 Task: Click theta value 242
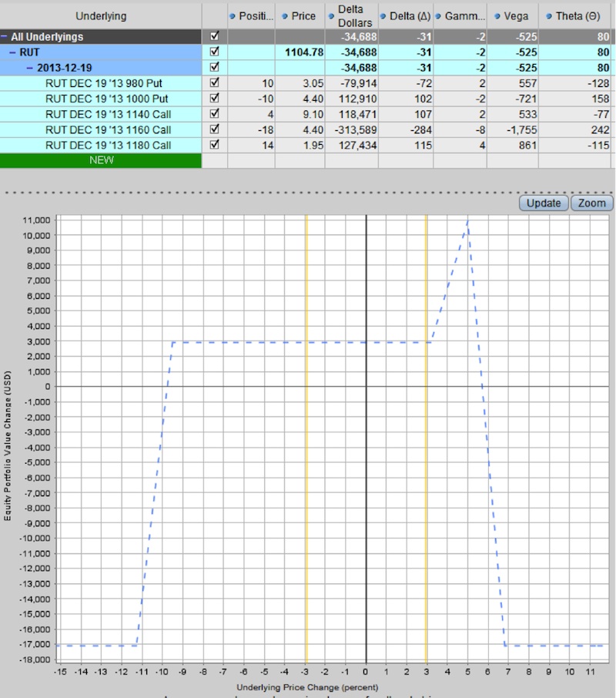point(600,130)
